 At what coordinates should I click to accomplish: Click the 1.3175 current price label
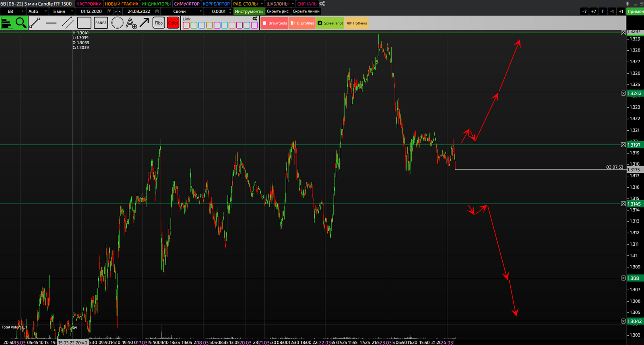(x=635, y=170)
